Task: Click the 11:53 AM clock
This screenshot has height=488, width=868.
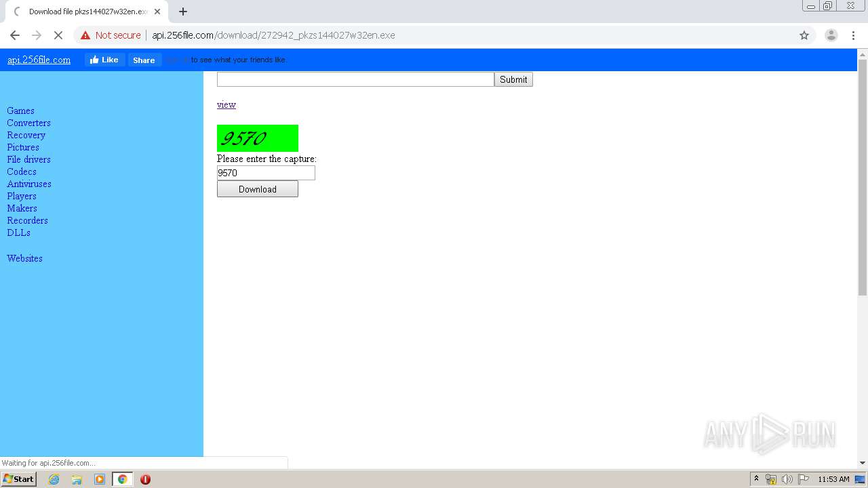Action: (833, 479)
